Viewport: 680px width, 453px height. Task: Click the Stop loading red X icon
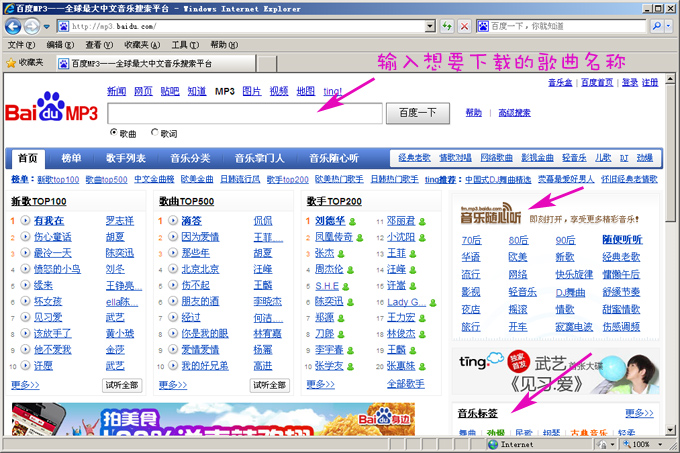464,26
